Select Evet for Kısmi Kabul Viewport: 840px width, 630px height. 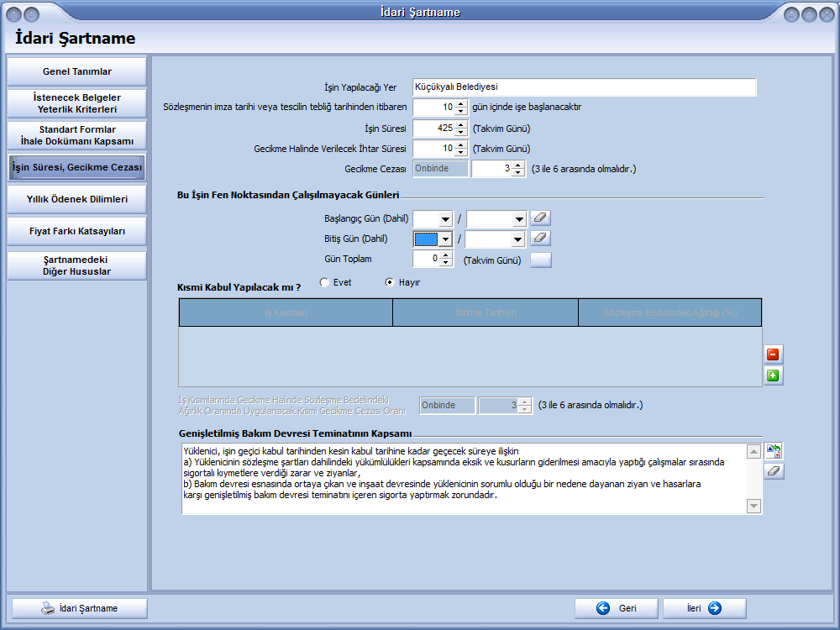[324, 283]
